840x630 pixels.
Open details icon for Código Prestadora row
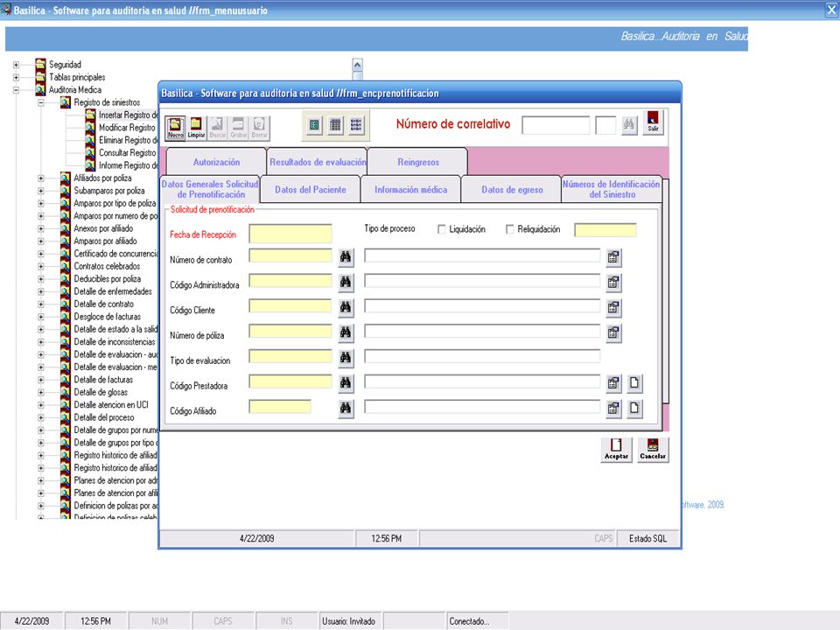[614, 383]
